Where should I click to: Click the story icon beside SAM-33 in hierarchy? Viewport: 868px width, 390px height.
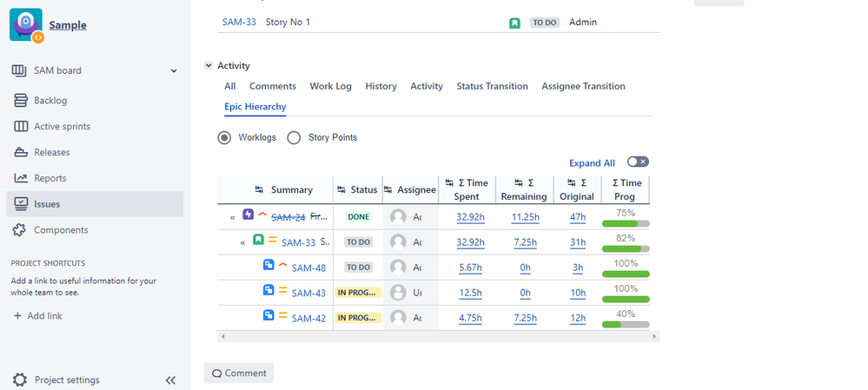(258, 240)
